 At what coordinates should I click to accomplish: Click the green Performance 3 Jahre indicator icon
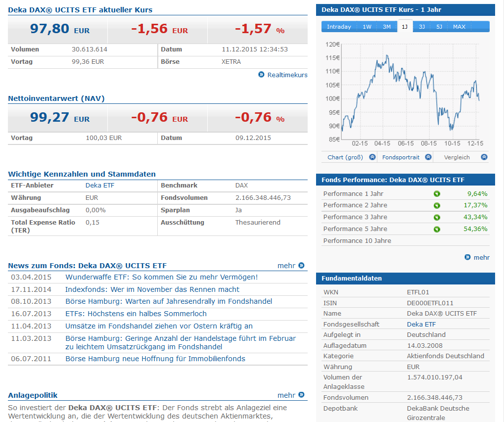[x=437, y=217]
